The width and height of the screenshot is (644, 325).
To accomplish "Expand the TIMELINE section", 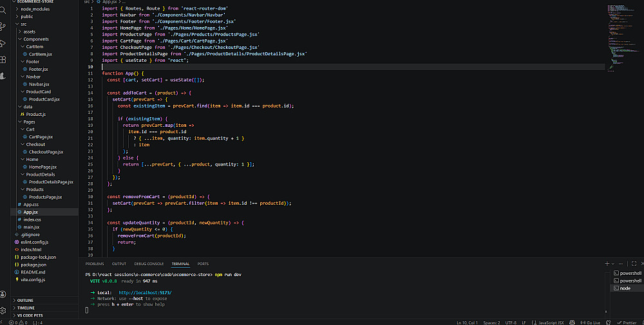I will point(26,308).
